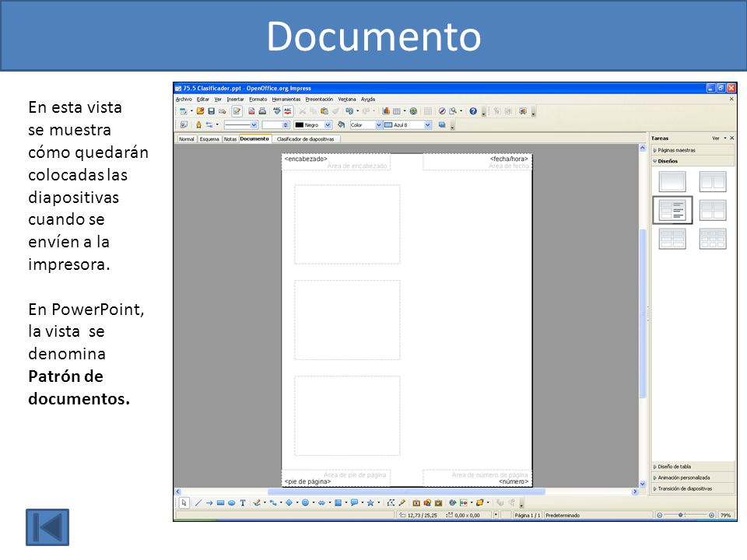Go back with the blue slide navigation button

47,527
